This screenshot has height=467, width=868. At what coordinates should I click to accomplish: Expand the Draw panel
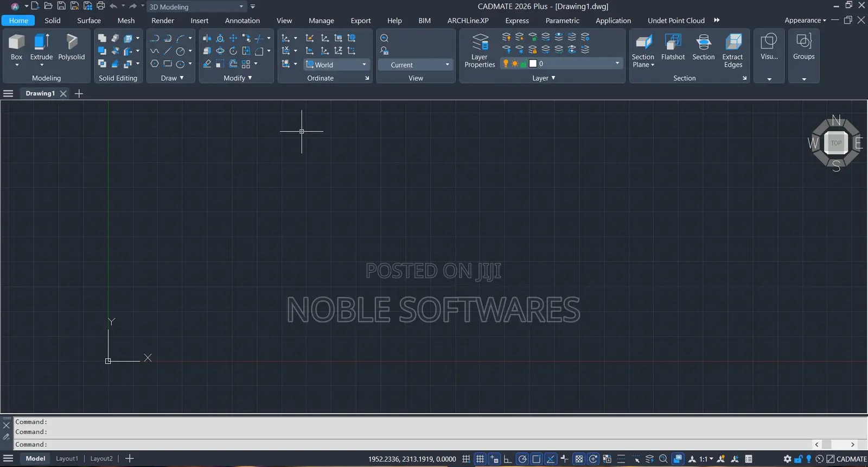coord(173,78)
